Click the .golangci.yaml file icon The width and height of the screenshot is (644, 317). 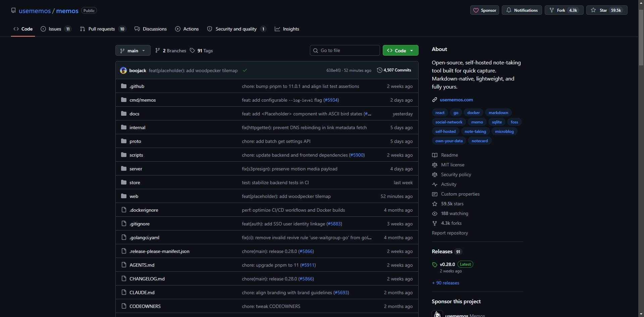[124, 237]
